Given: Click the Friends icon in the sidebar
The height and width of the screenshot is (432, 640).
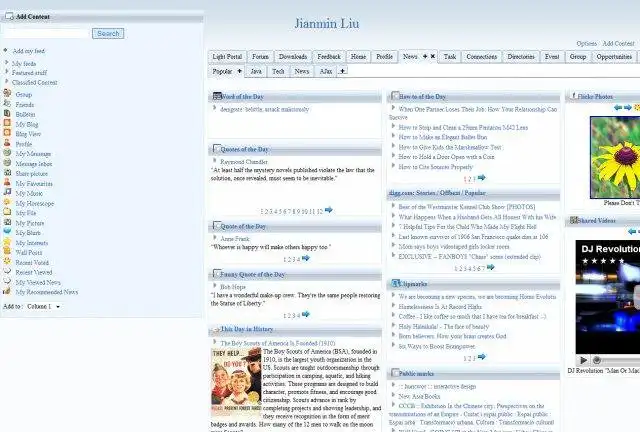Looking at the screenshot, I should tap(7, 103).
